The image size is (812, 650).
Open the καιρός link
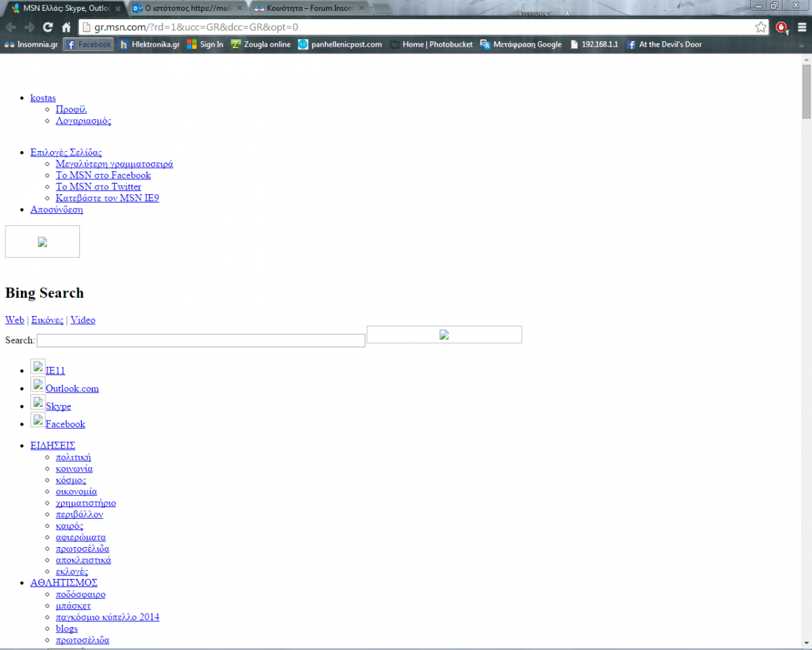pos(70,526)
